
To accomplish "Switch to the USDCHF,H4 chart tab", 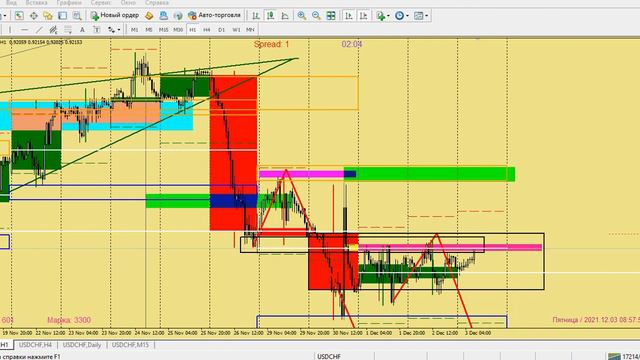I will pos(36,345).
